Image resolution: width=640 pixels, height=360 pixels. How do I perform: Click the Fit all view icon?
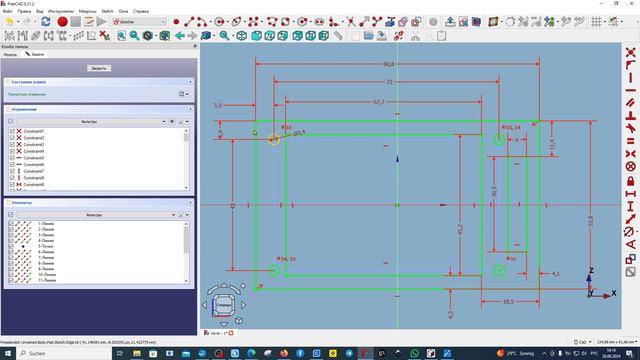(121, 36)
